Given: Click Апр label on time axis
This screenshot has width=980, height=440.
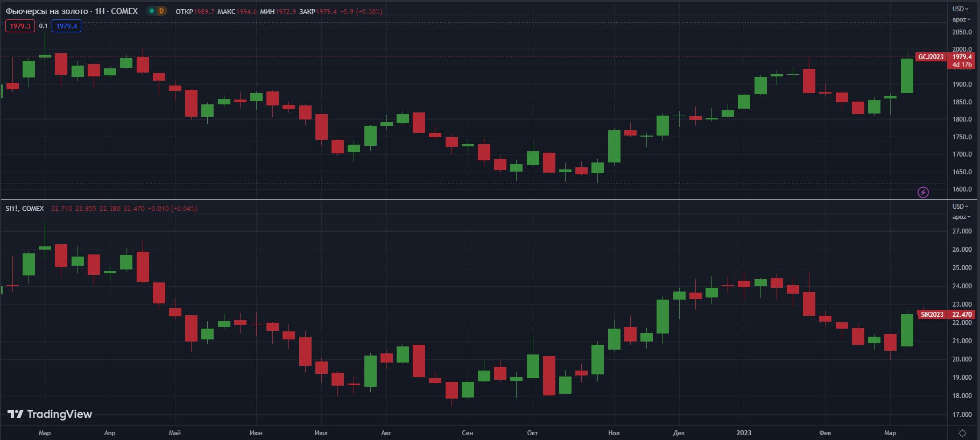Looking at the screenshot, I should click(110, 433).
